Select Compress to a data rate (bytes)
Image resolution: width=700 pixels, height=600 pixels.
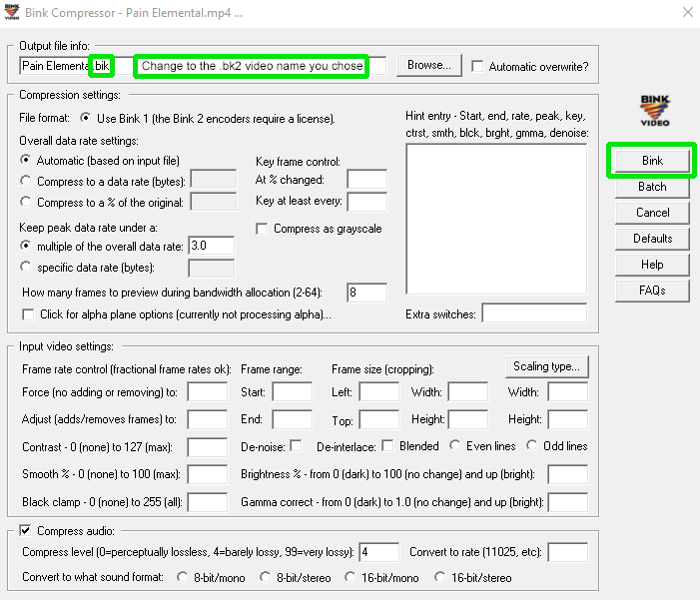26,181
